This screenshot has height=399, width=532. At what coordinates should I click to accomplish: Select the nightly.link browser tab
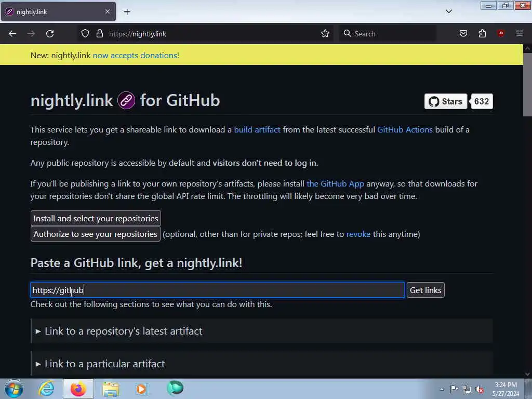click(58, 11)
